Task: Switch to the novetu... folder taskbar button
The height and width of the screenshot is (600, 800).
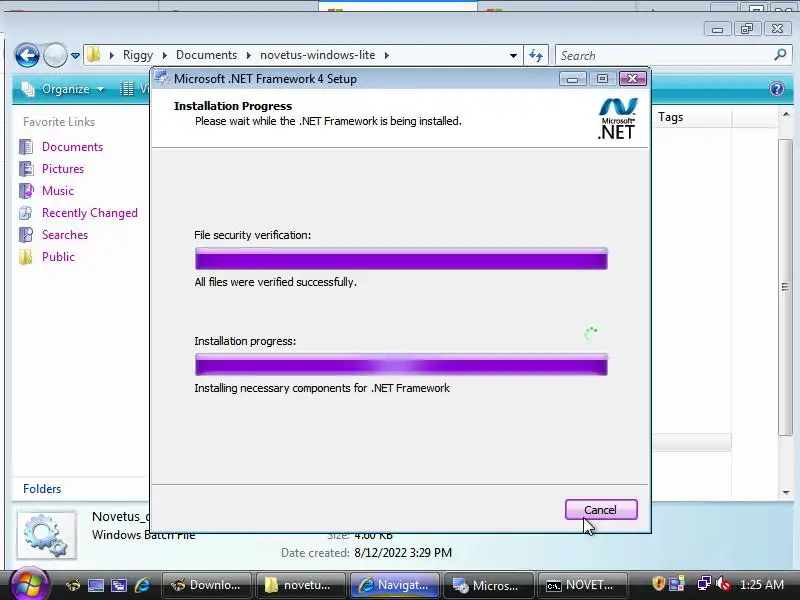Action: pos(301,585)
